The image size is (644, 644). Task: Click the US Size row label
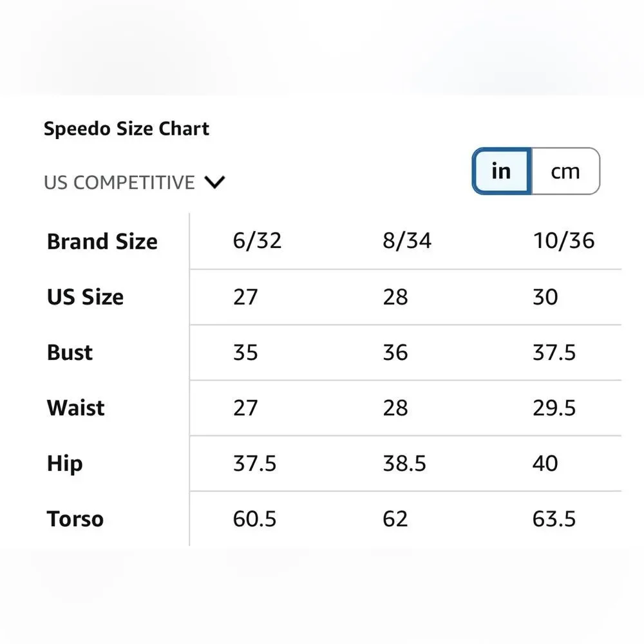[x=85, y=297]
